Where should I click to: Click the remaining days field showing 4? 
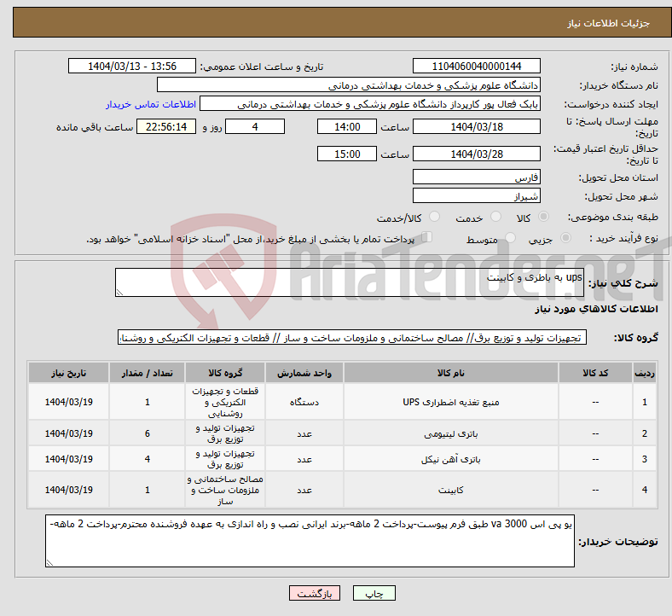point(255,126)
